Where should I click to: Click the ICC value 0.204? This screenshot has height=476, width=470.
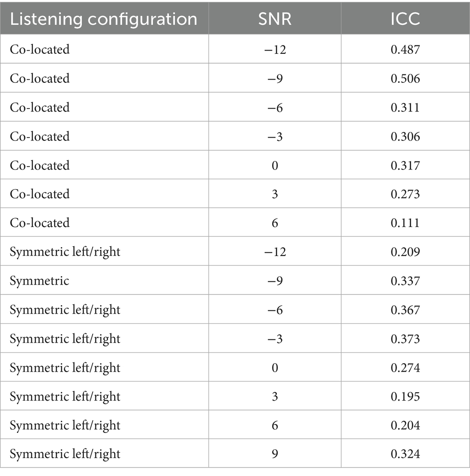(405, 425)
